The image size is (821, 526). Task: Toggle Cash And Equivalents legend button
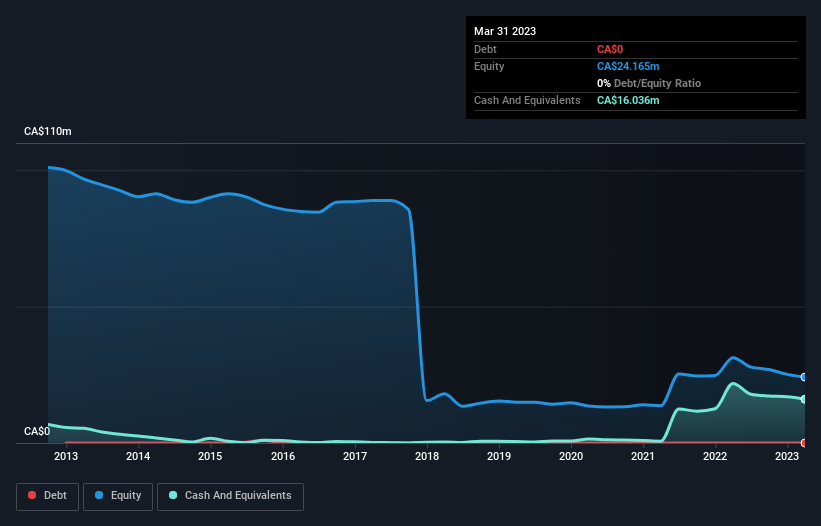coord(230,496)
